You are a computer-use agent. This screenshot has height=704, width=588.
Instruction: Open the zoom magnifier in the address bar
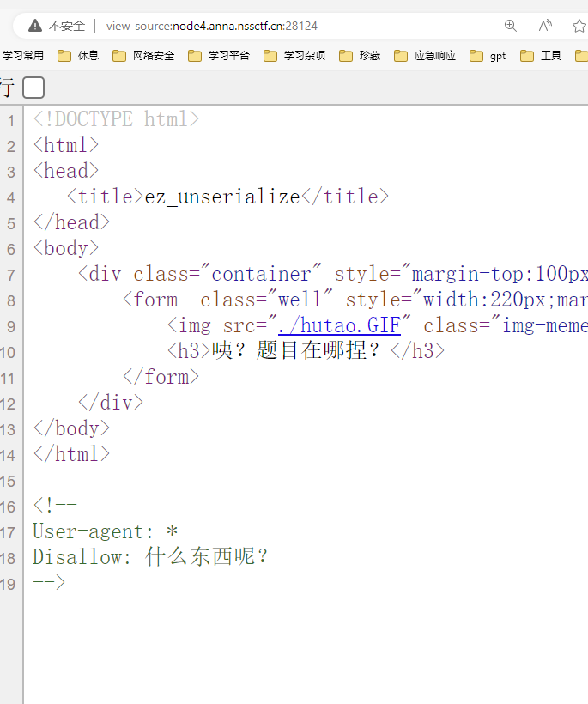point(511,26)
